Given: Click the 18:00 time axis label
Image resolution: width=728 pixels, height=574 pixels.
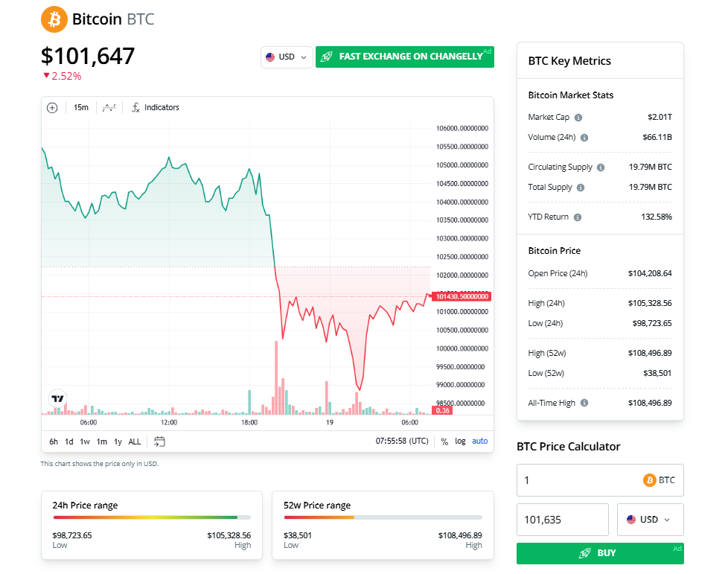Looking at the screenshot, I should 249,423.
